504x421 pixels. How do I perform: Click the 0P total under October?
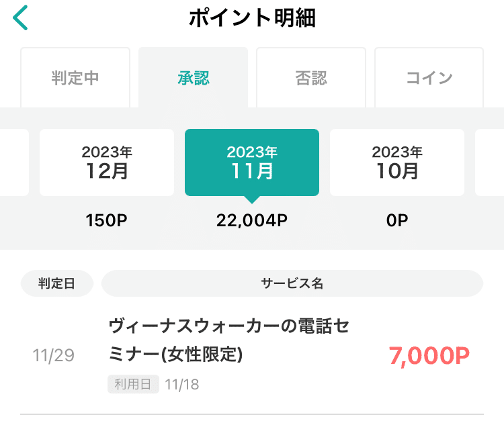397,220
